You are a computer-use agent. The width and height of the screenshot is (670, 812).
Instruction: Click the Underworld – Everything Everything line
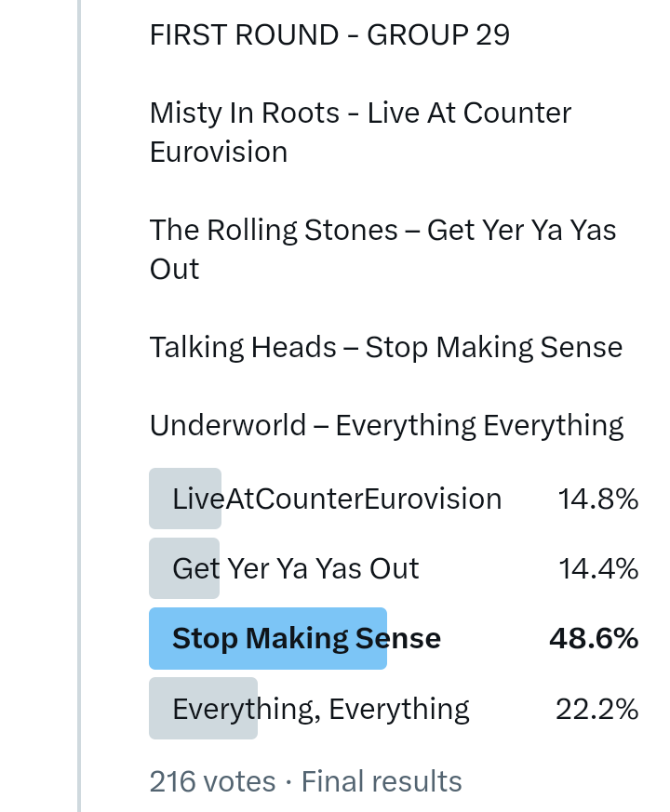(386, 425)
